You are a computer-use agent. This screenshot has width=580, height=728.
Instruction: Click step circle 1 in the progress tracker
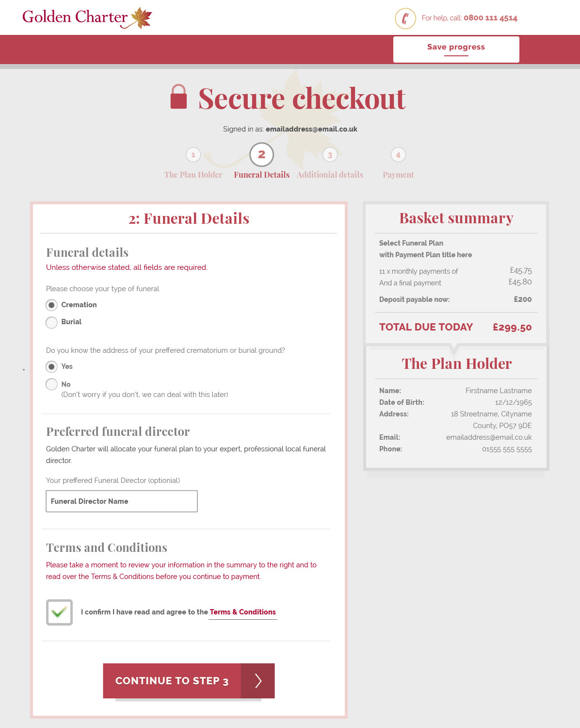(x=193, y=154)
